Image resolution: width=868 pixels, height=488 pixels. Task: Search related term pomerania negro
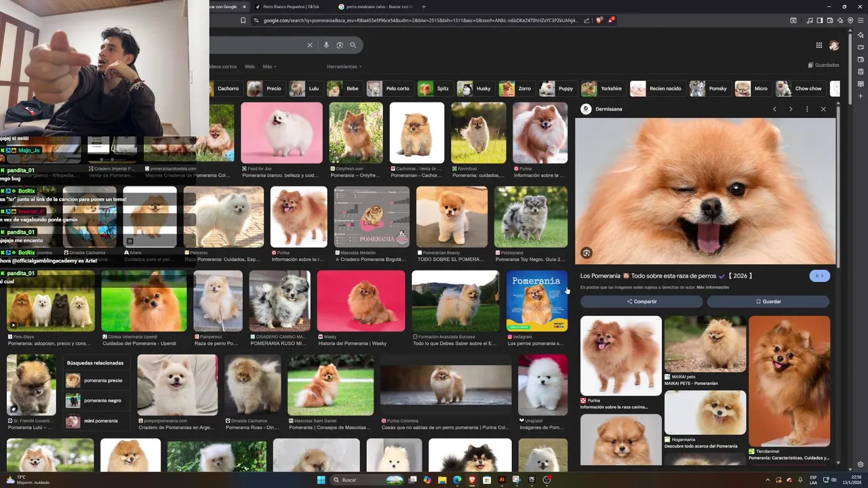tap(96, 401)
